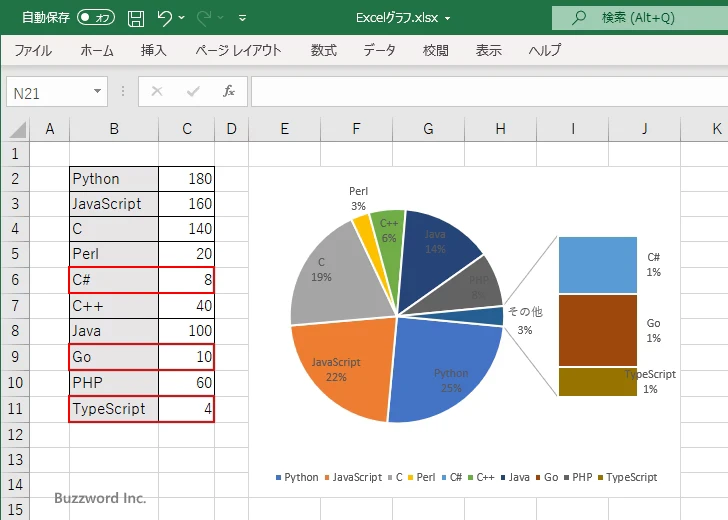The width and height of the screenshot is (728, 520).
Task: Click the Perl 3% data label
Action: coord(358,198)
